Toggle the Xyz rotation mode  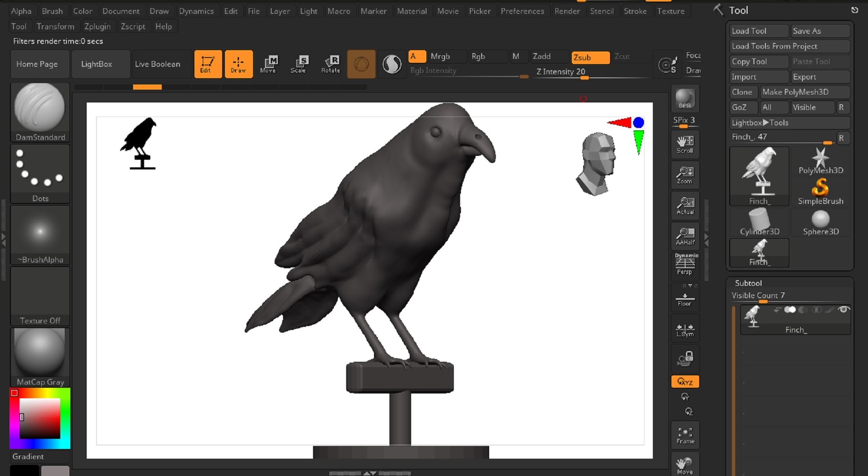(x=685, y=382)
